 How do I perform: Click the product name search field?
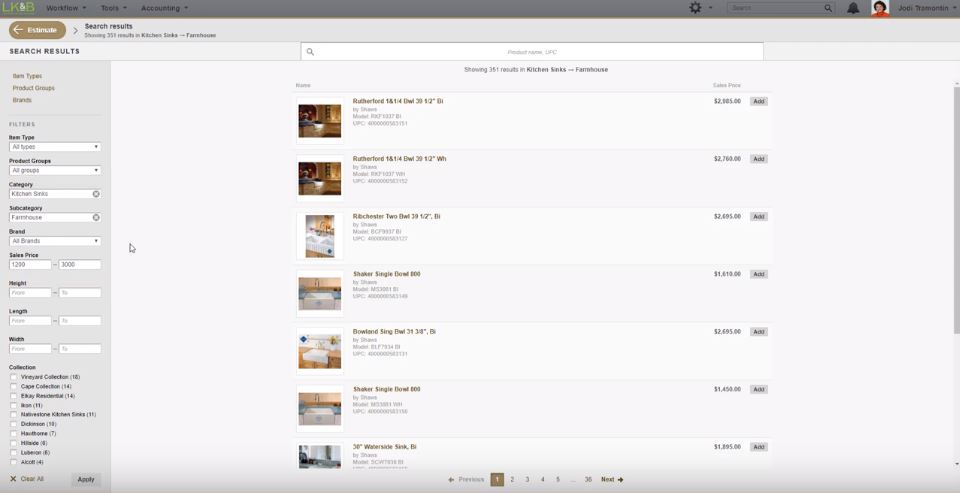532,51
